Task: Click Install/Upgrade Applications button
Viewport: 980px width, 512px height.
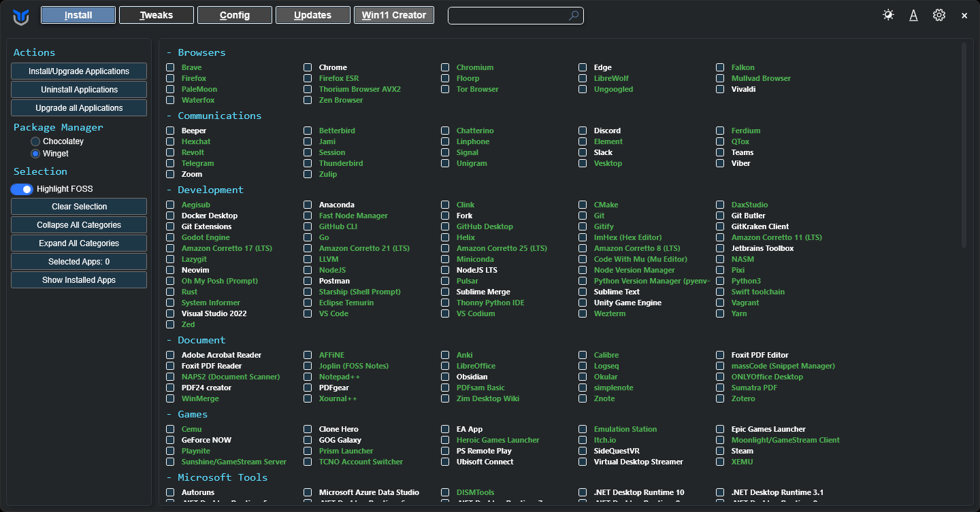Action: pos(79,71)
